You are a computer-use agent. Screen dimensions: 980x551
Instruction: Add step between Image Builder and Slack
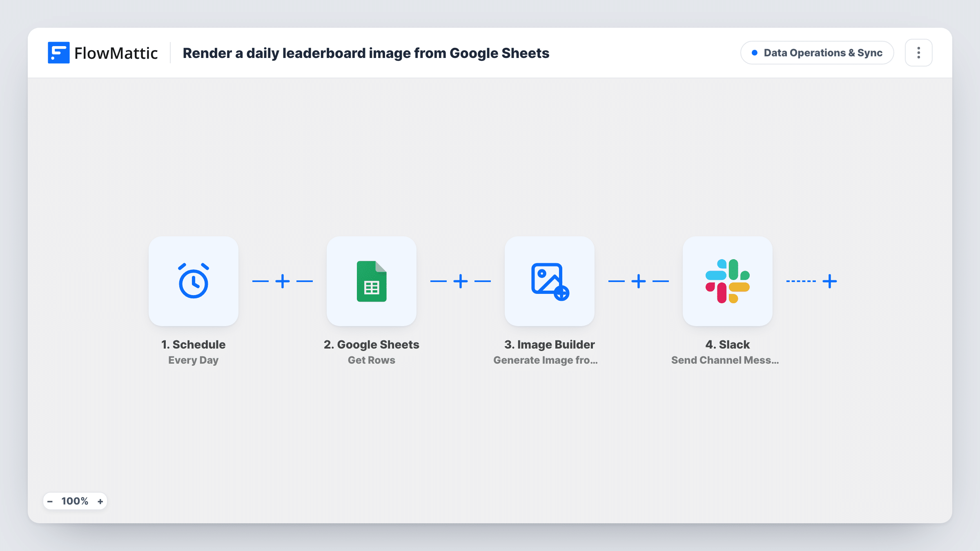[x=639, y=281]
